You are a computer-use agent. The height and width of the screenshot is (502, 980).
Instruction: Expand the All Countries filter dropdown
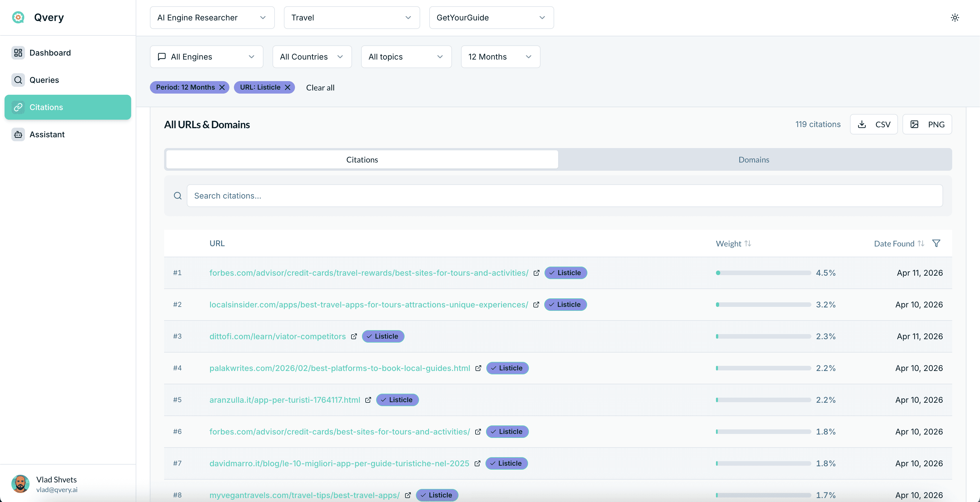(x=312, y=57)
